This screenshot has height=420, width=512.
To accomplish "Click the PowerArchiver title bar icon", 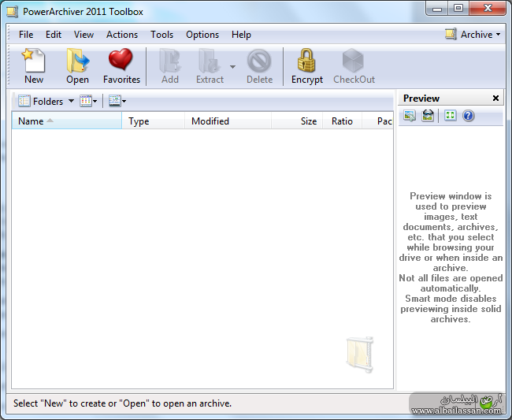I will pos(12,12).
